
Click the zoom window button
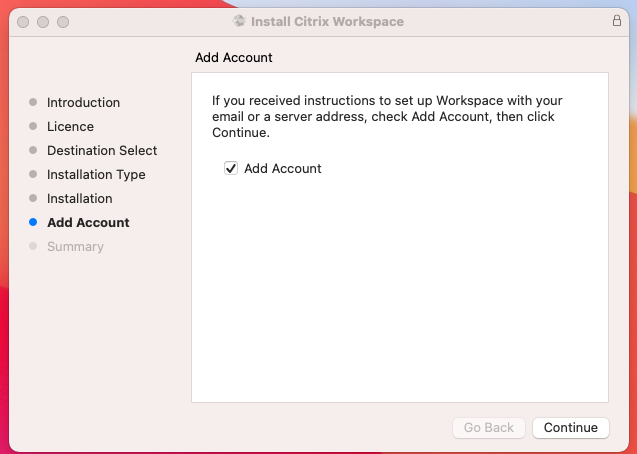pyautogui.click(x=63, y=22)
